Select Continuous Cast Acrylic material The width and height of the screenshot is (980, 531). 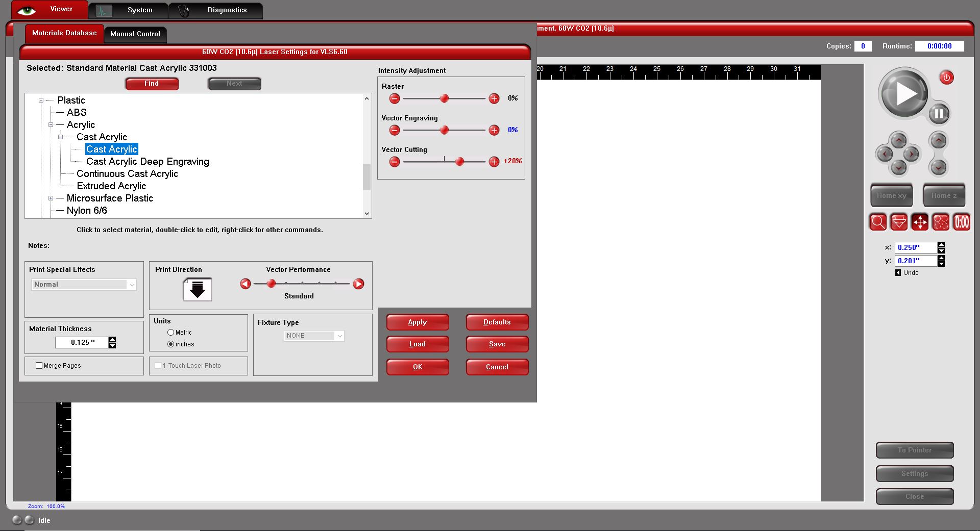[127, 174]
